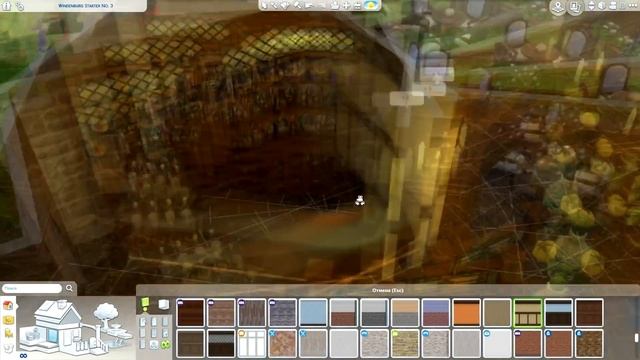Open lot info icon at top left

click(6, 5)
